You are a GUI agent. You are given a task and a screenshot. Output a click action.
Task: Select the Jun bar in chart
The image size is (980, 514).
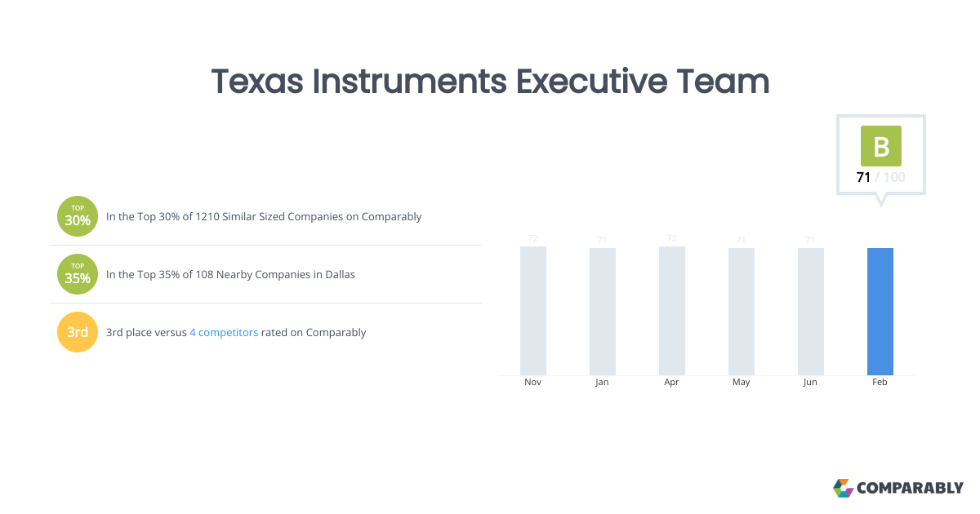tap(810, 312)
